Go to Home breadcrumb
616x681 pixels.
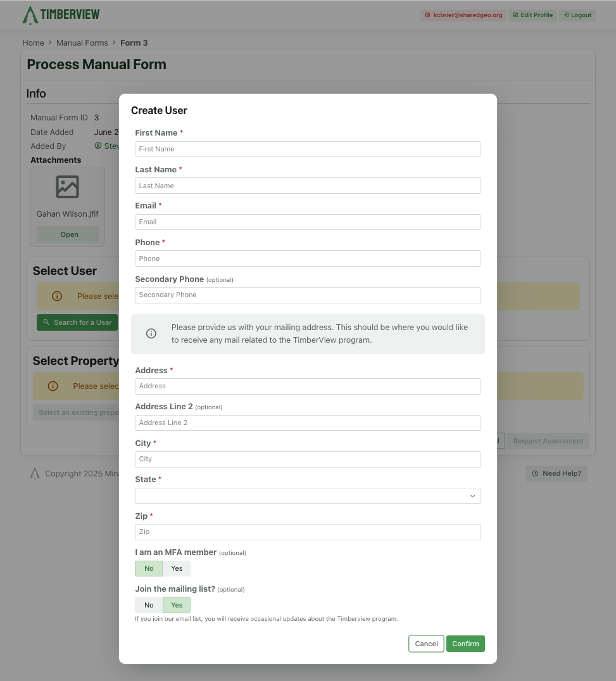click(34, 42)
